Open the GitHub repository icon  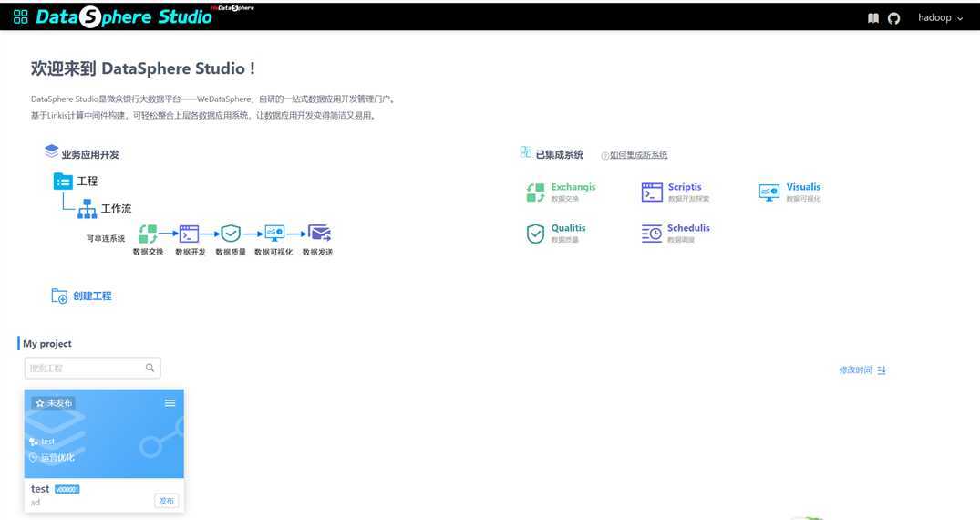click(x=893, y=18)
